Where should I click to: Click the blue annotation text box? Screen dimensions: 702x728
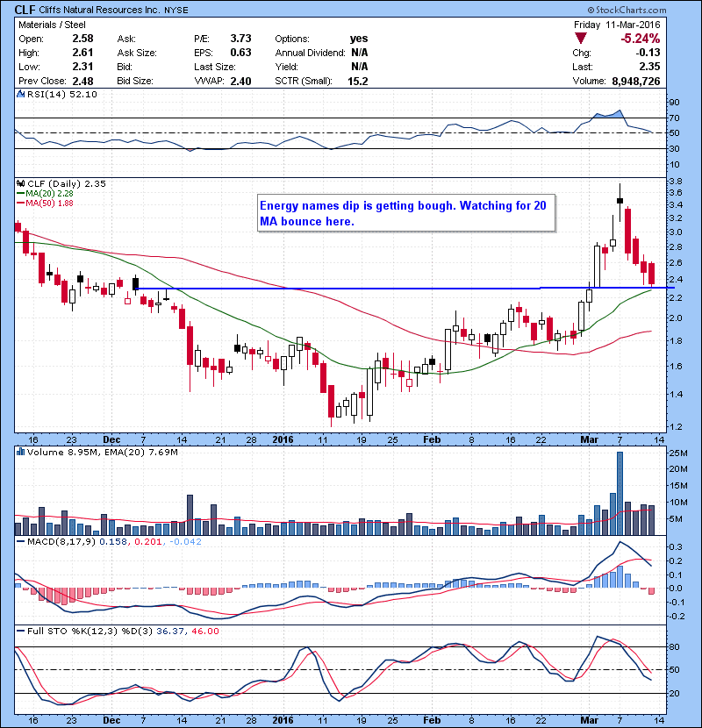(406, 213)
